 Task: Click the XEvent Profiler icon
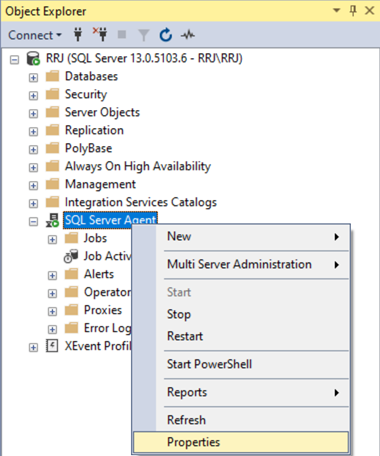(52, 346)
